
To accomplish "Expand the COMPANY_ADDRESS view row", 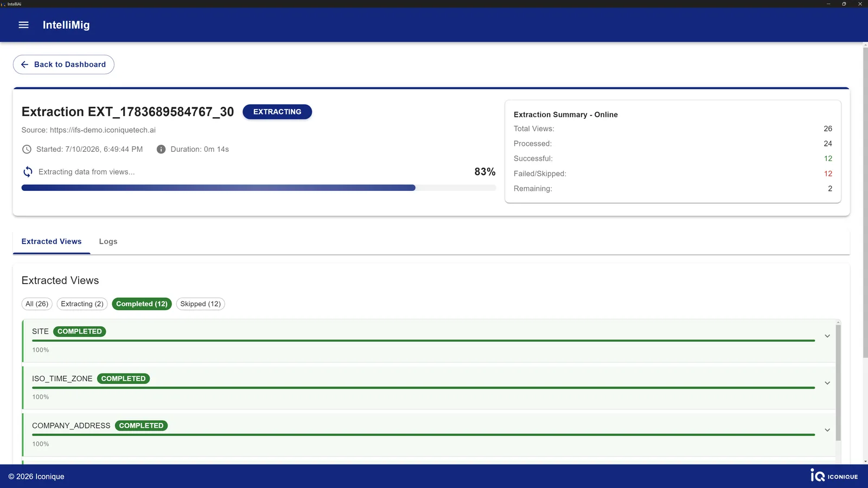I will click(827, 430).
